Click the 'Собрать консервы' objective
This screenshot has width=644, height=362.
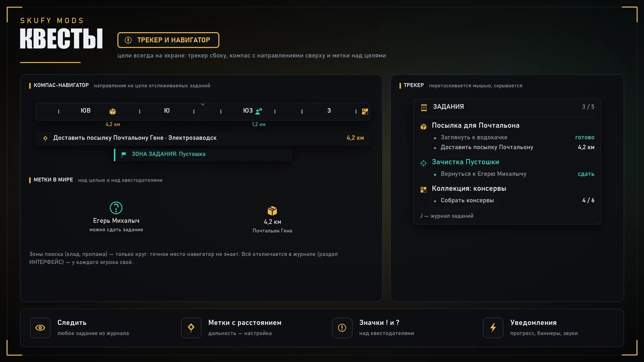click(x=467, y=201)
